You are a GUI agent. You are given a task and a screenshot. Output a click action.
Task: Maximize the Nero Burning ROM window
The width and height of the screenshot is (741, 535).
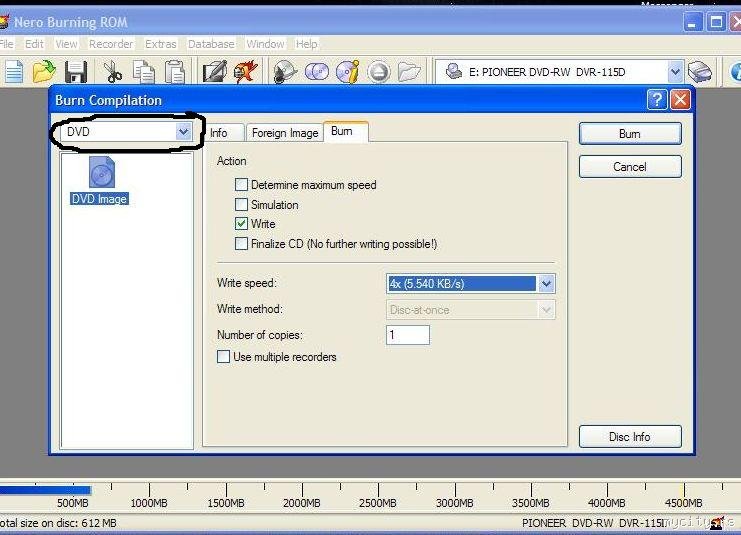pyautogui.click(x=715, y=22)
